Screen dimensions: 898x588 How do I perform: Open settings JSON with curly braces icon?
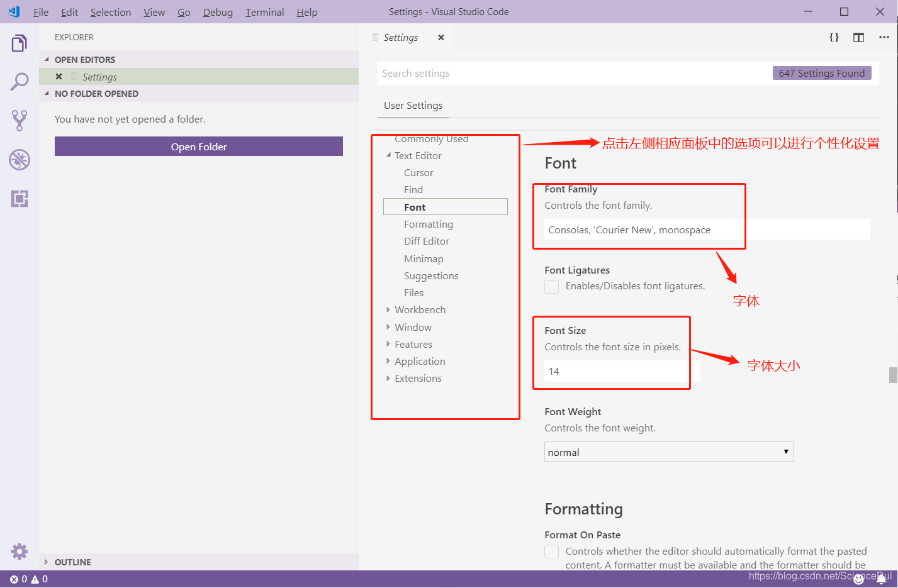coord(834,37)
